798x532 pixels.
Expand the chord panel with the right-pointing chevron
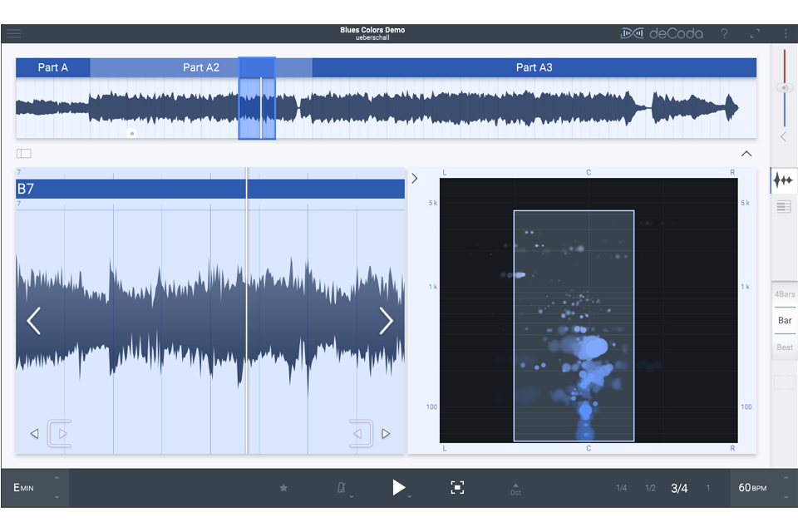pos(414,177)
